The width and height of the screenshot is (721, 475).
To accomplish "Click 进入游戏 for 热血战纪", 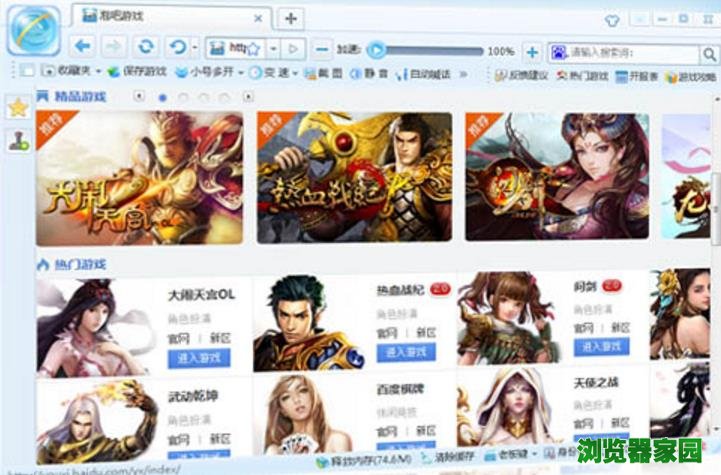I will click(x=406, y=352).
